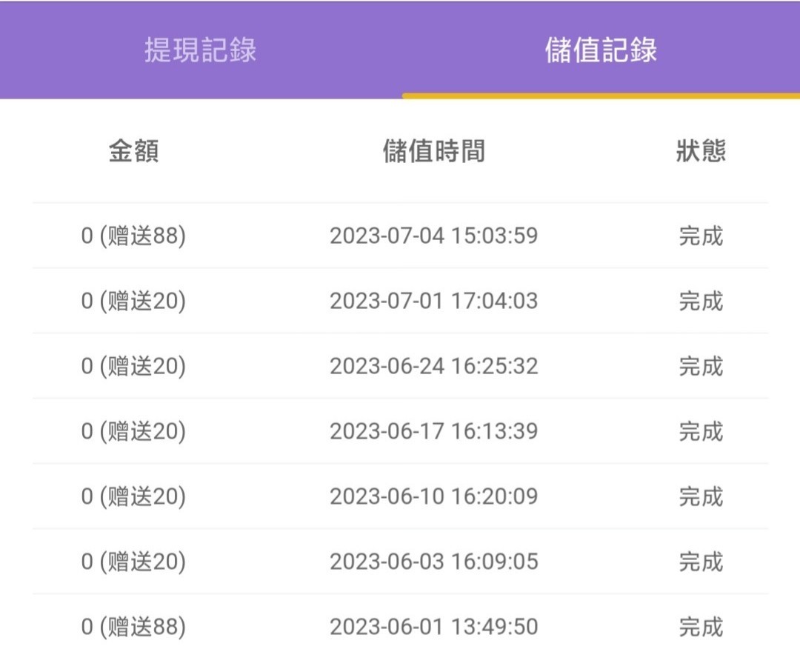Click the 赠送20 amount for 2023-07-01
The width and height of the screenshot is (800, 672).
pos(133,302)
